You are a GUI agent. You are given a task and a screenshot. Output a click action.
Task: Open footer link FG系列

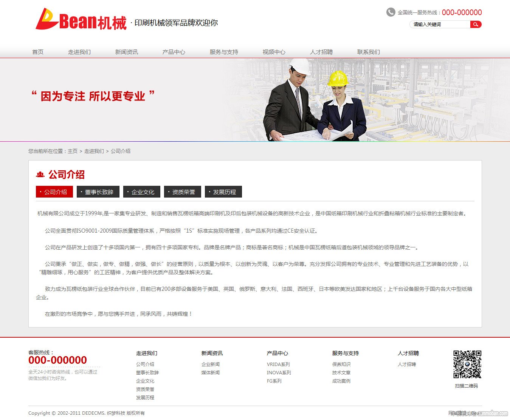[x=274, y=381]
